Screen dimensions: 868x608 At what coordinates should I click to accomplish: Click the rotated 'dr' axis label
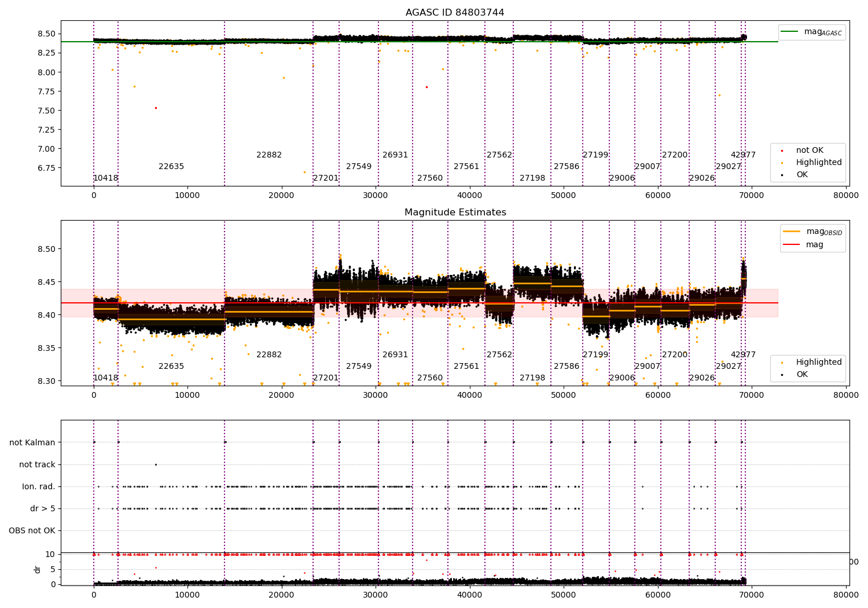(x=38, y=569)
